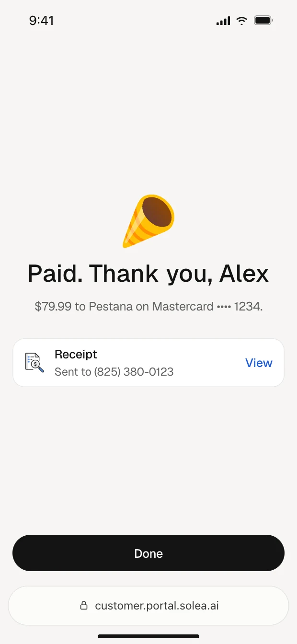Viewport: 297px width, 644px height.
Task: Click the Mastercard •••• 1234 text
Action: [207, 307]
